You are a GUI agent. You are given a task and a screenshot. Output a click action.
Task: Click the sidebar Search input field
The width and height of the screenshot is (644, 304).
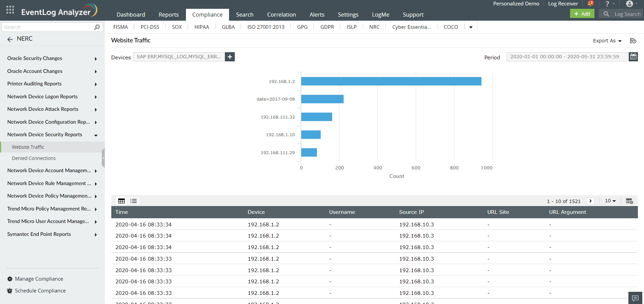click(48, 27)
